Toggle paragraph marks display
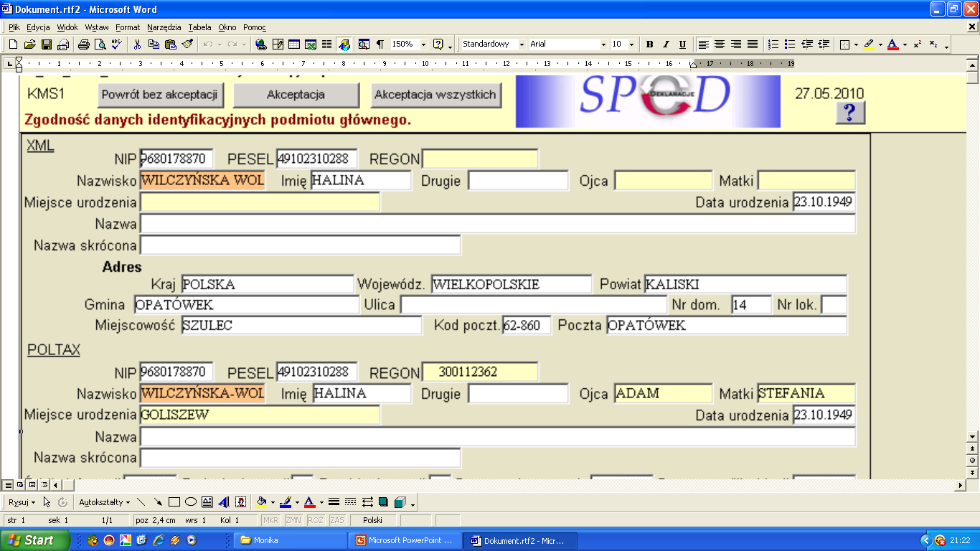Viewport: 980px width, 551px height. 380,44
